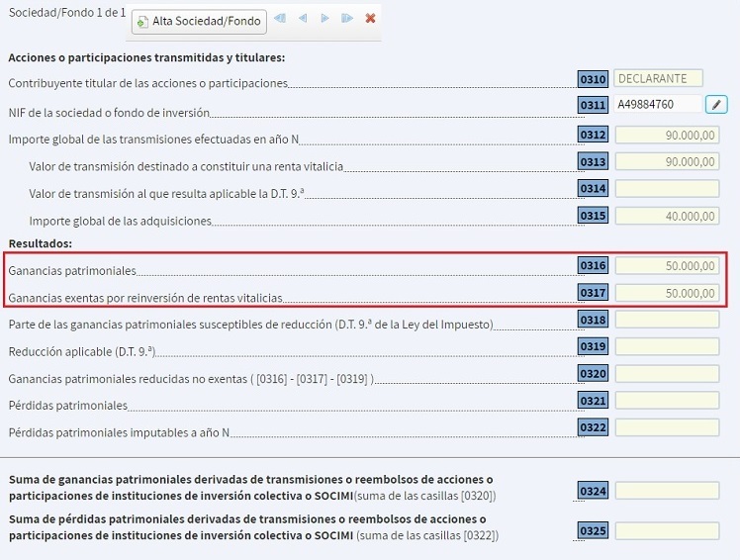
Task: Click empty field 0322
Action: click(x=668, y=427)
